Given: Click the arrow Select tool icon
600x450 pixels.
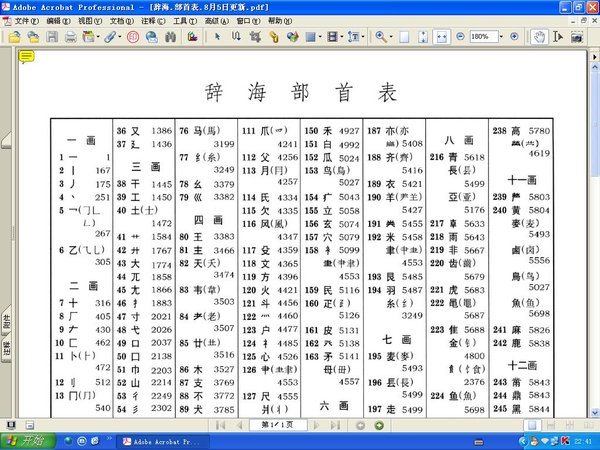Looking at the screenshot, I should click(x=218, y=37).
